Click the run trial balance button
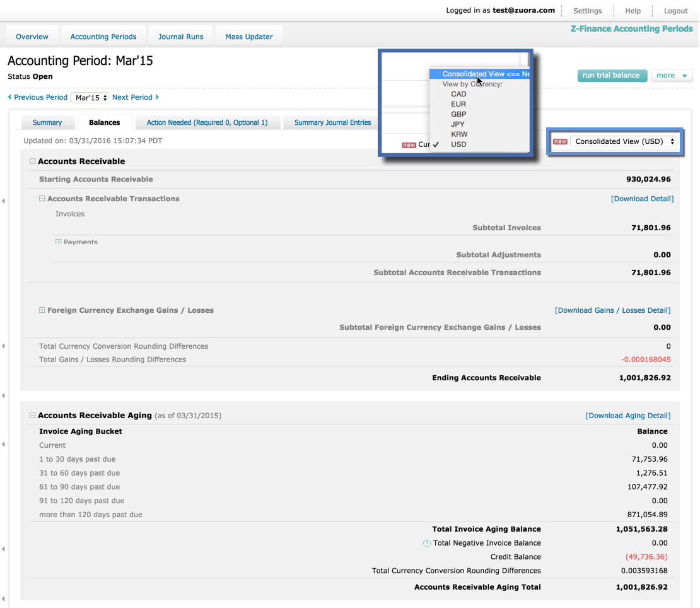The image size is (700, 608). pyautogui.click(x=612, y=76)
